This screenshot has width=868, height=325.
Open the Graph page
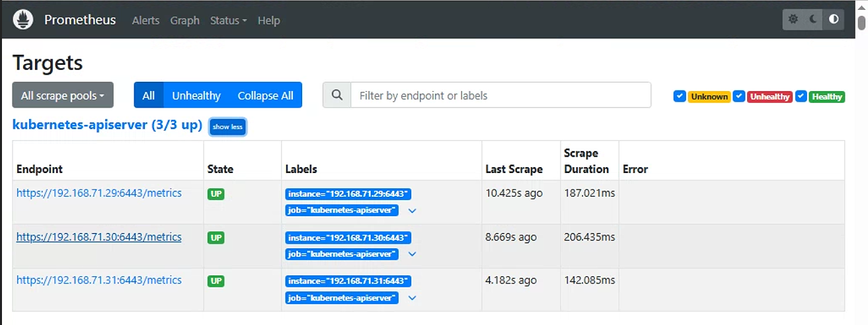tap(184, 20)
